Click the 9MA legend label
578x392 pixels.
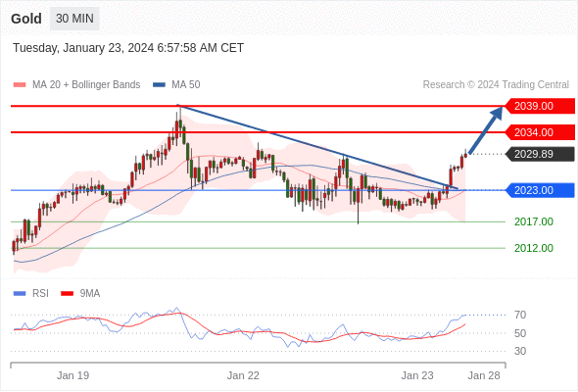click(x=90, y=294)
